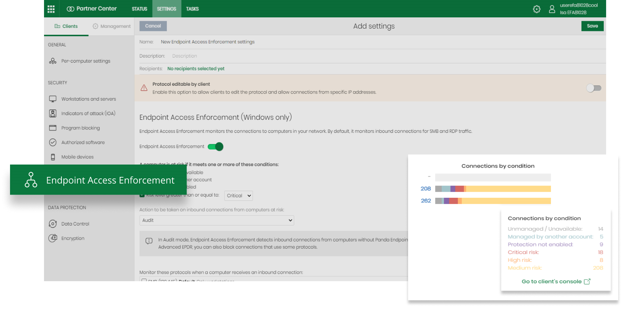Open settings gear in top bar
This screenshot has width=644, height=309.
pos(537,9)
